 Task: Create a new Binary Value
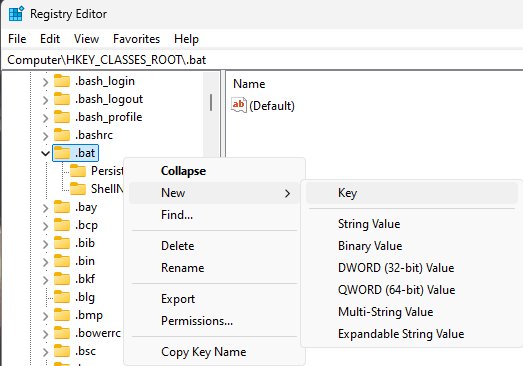pyautogui.click(x=412, y=246)
